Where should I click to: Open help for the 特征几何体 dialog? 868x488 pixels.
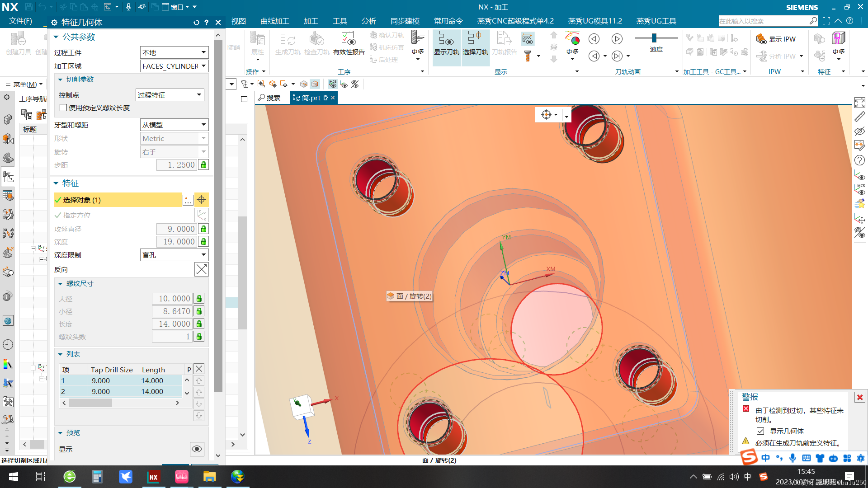pyautogui.click(x=207, y=23)
